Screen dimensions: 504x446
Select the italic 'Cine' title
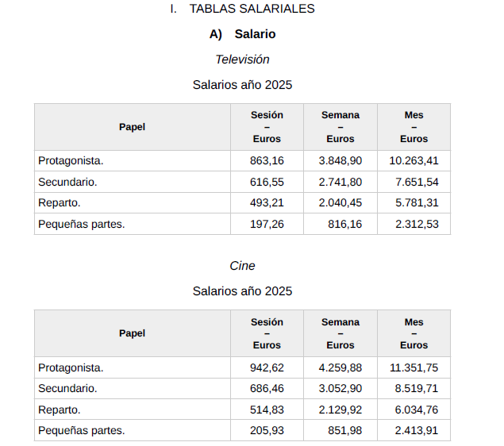coord(242,266)
